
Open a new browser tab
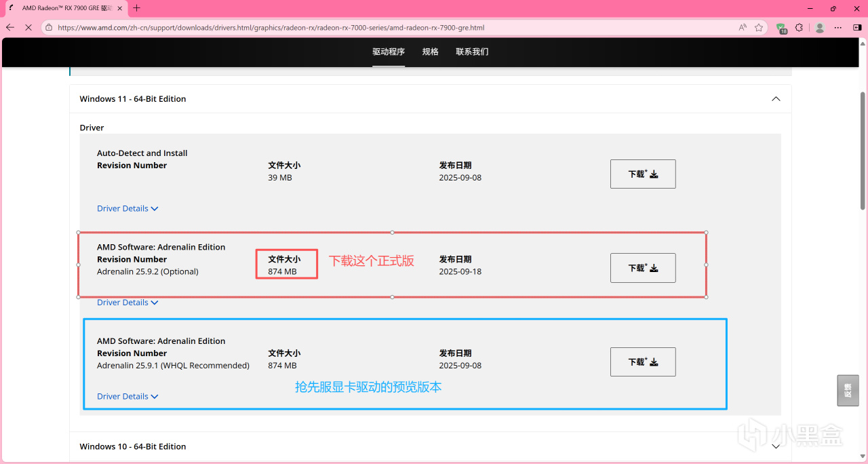(x=137, y=8)
